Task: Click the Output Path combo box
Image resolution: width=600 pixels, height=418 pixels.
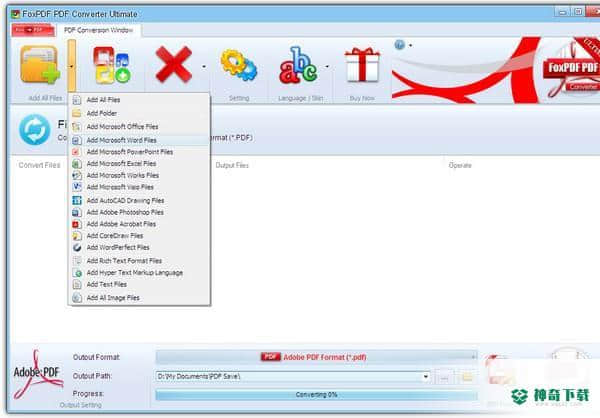Action: point(293,377)
